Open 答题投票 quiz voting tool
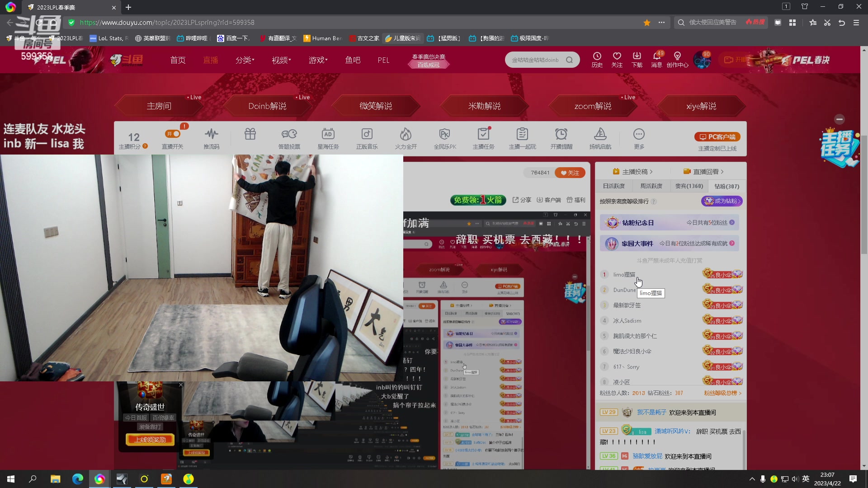868x488 pixels. [x=289, y=138]
